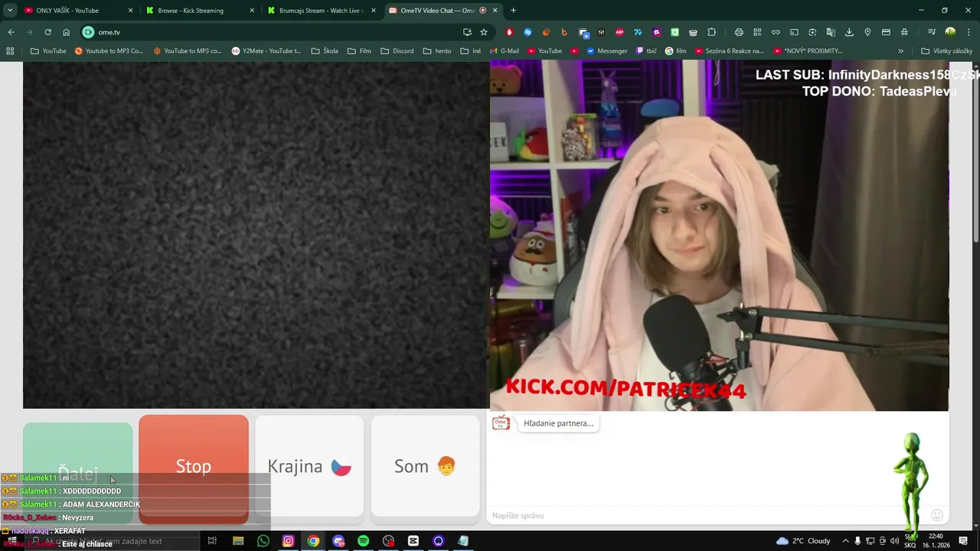The image size is (980, 551).
Task: Show hidden system tray icons
Action: click(845, 541)
